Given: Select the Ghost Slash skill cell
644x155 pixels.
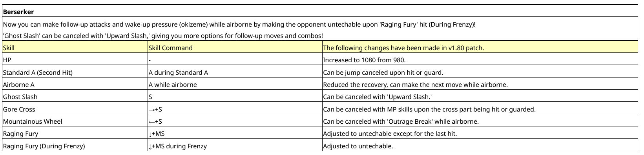Looking at the screenshot, I should 75,97.
